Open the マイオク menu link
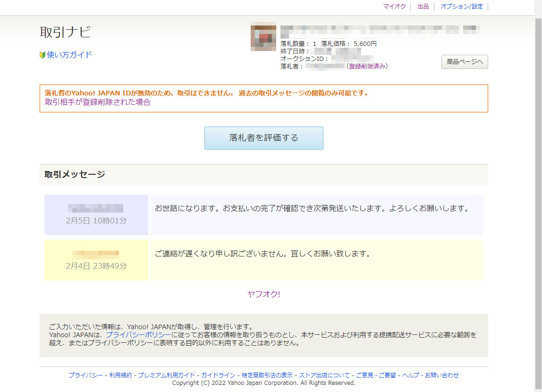542x392 pixels. tap(394, 7)
